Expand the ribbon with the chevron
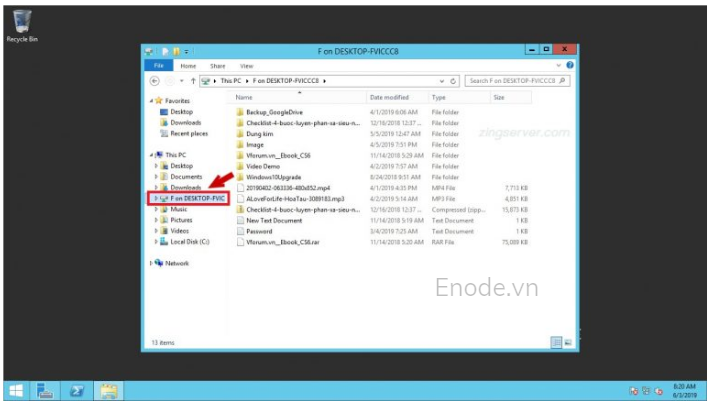Image resolution: width=710 pixels, height=404 pixels. coord(559,65)
